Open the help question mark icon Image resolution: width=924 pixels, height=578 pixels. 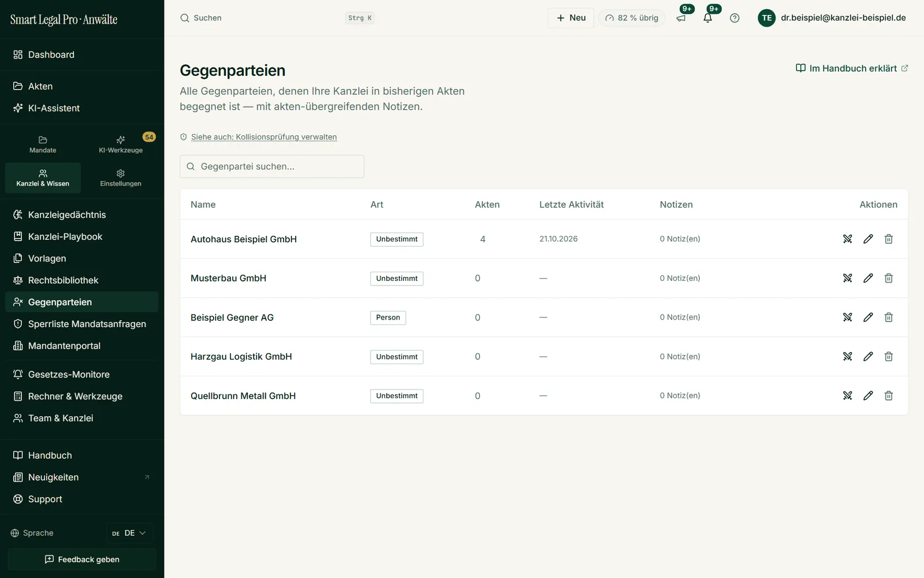735,18
